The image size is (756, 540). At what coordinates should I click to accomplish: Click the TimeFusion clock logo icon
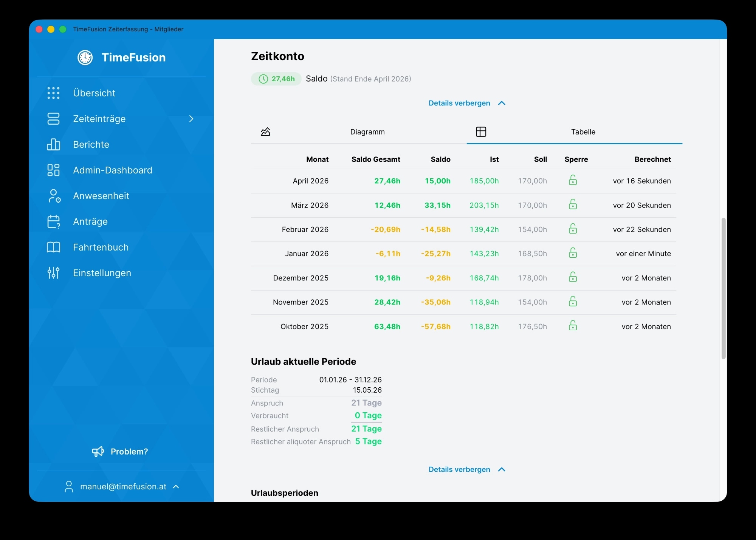pos(85,57)
